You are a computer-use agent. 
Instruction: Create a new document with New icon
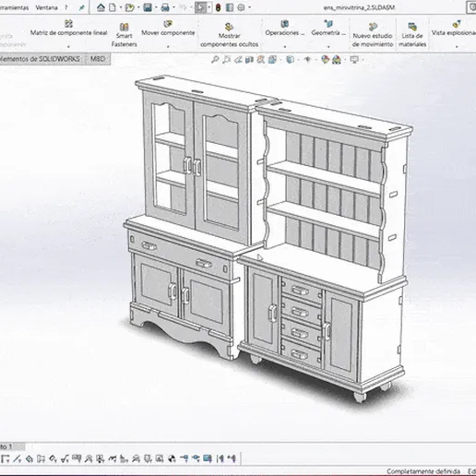click(113, 7)
